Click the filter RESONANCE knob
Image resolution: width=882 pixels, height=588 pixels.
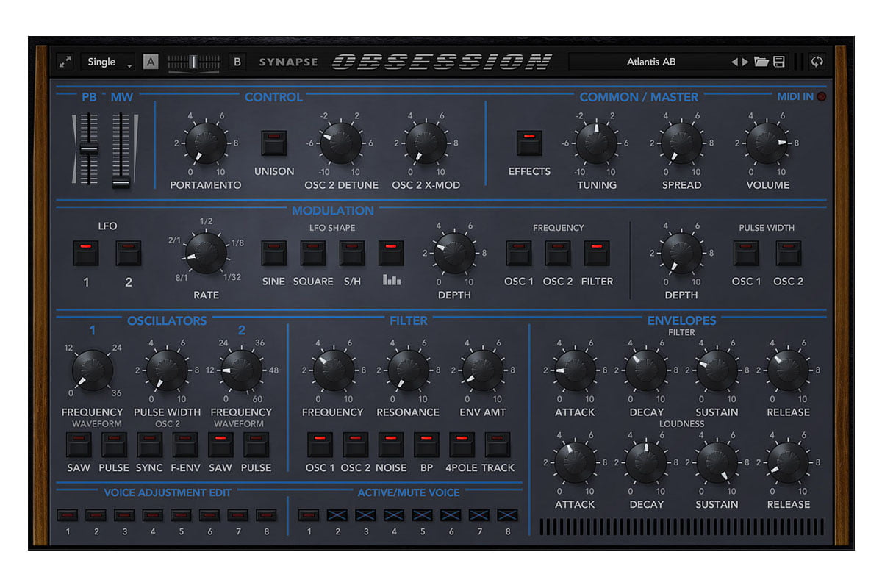coord(408,370)
